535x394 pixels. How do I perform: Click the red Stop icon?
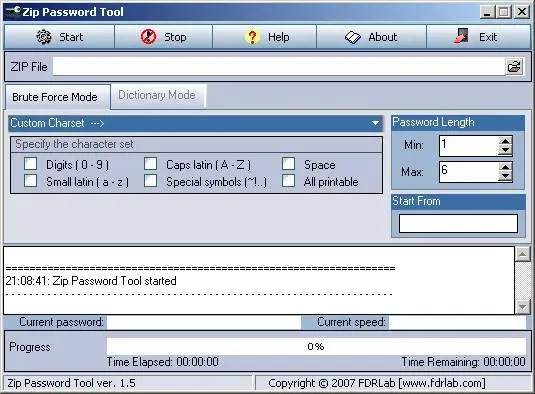click(x=148, y=37)
